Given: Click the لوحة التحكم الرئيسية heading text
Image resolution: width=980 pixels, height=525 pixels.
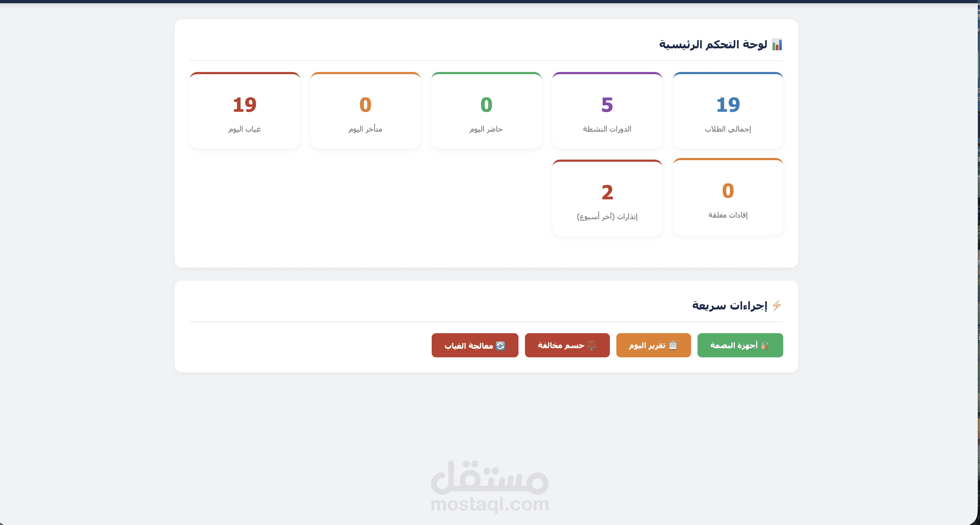Looking at the screenshot, I should coord(713,45).
